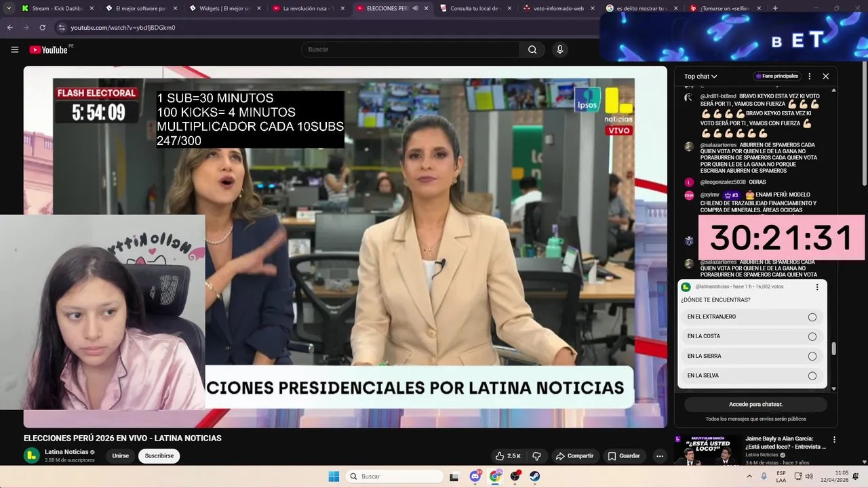Save the video with Guardar

point(624,456)
